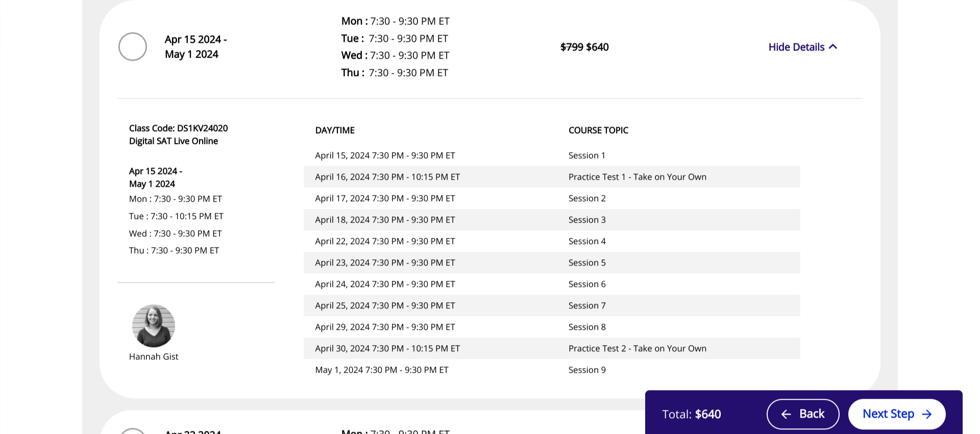The width and height of the screenshot is (980, 434).
Task: Select the April 15 Session 1 row
Action: 551,155
